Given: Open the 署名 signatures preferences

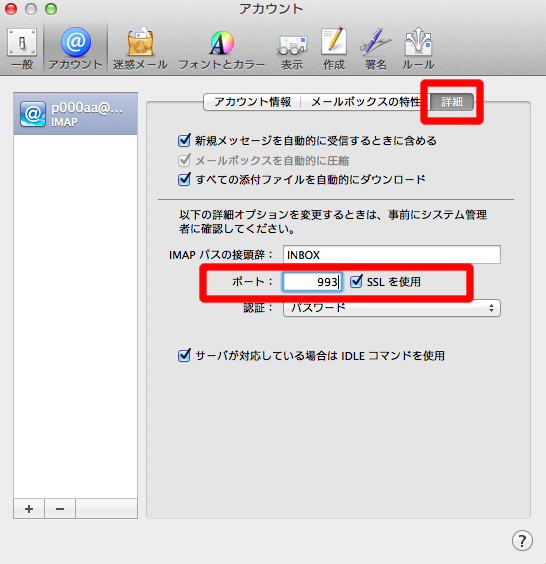Looking at the screenshot, I should pos(376,49).
